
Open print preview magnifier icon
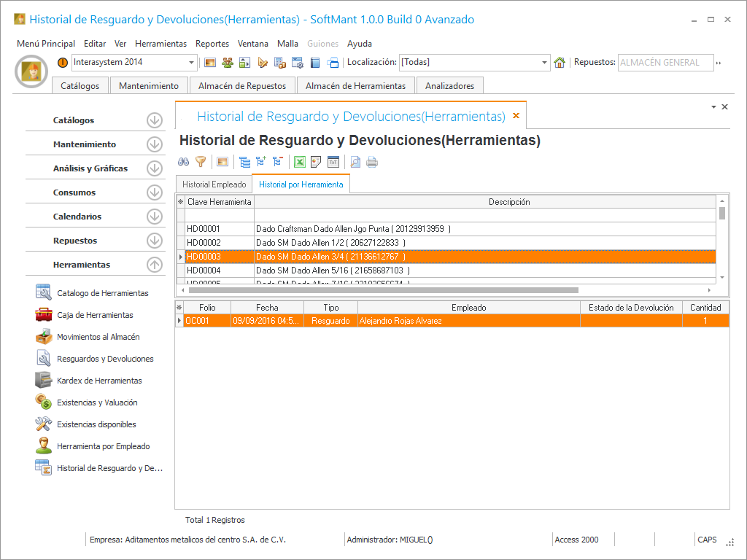pyautogui.click(x=355, y=162)
